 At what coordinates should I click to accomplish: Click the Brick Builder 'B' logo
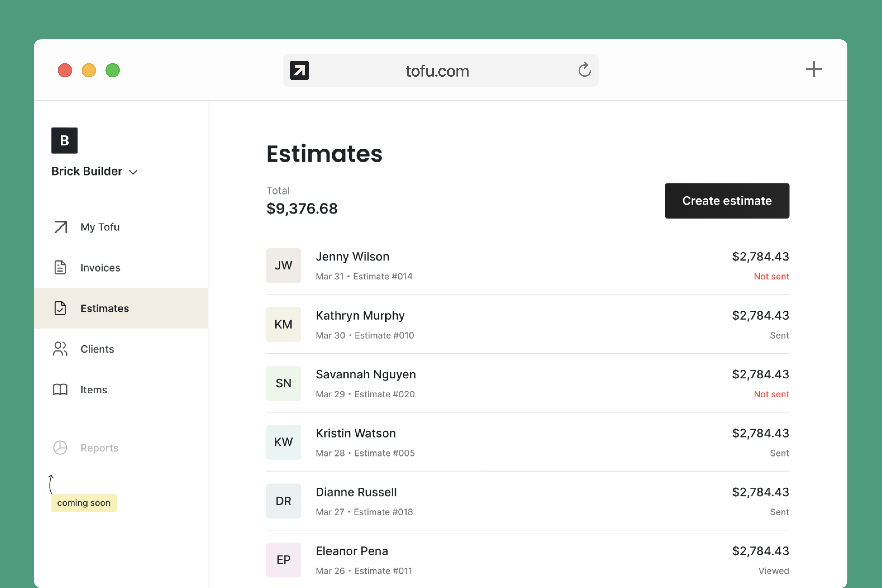(x=64, y=140)
